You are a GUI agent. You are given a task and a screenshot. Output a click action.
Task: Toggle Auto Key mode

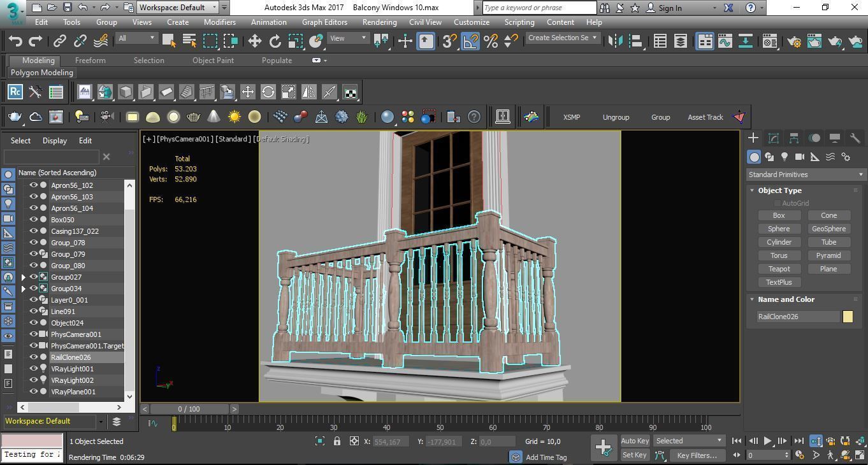[x=635, y=441]
